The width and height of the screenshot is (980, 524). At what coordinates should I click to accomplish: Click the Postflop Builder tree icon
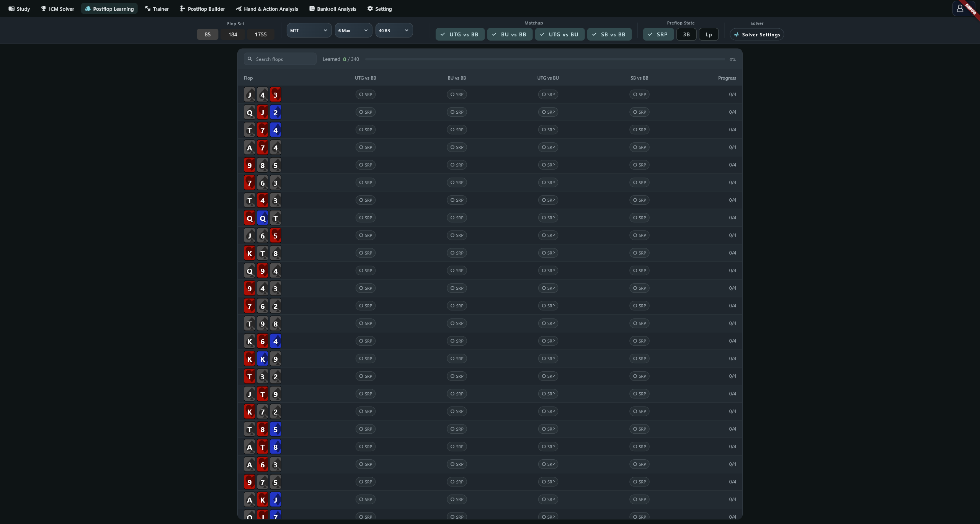point(183,8)
